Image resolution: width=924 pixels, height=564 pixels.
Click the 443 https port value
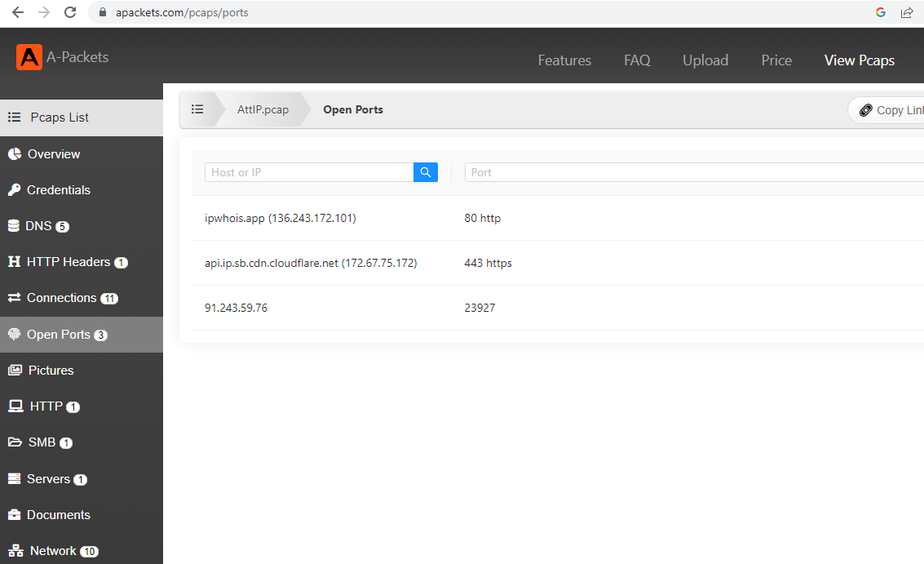coord(488,263)
